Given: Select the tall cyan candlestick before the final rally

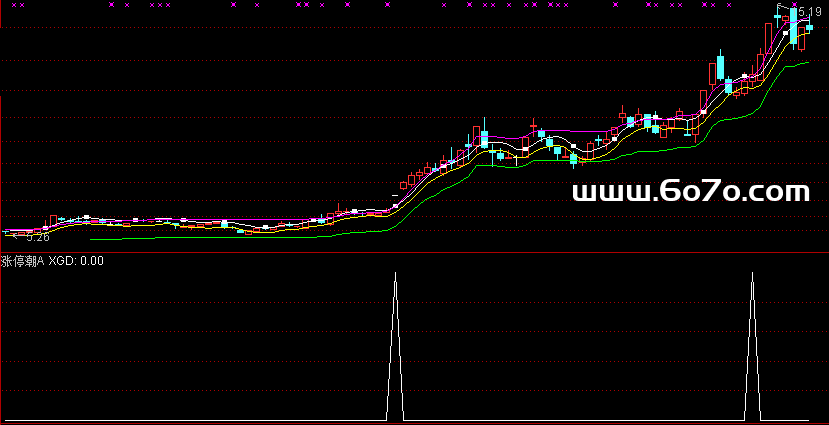Looking at the screenshot, I should pyautogui.click(x=720, y=68).
